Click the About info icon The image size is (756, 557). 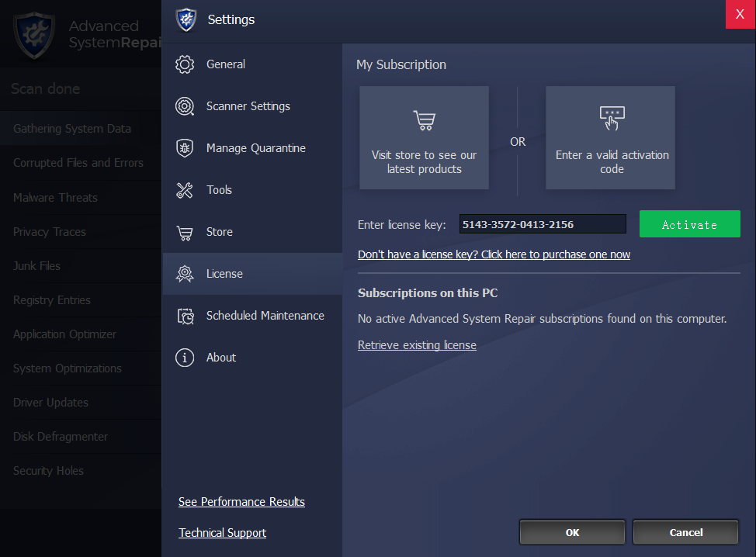[x=185, y=358]
